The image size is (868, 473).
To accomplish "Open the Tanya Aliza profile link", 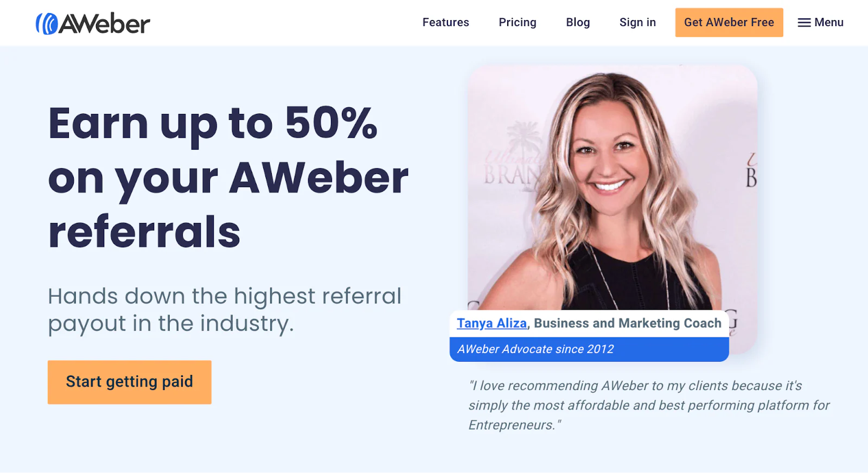I will [x=492, y=323].
